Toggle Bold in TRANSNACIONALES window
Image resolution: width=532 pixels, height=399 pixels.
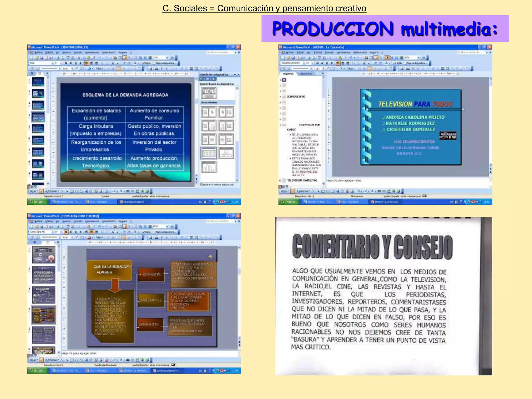pyautogui.click(x=66, y=63)
